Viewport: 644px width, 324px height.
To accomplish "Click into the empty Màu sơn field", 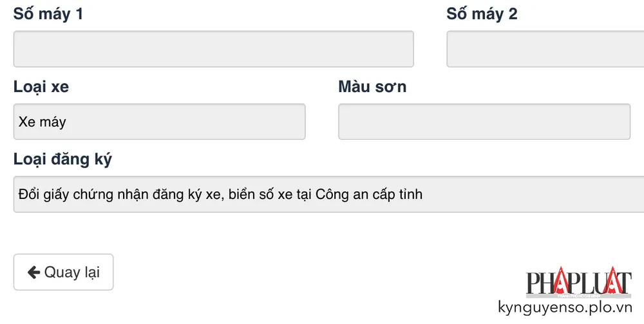I will click(484, 122).
